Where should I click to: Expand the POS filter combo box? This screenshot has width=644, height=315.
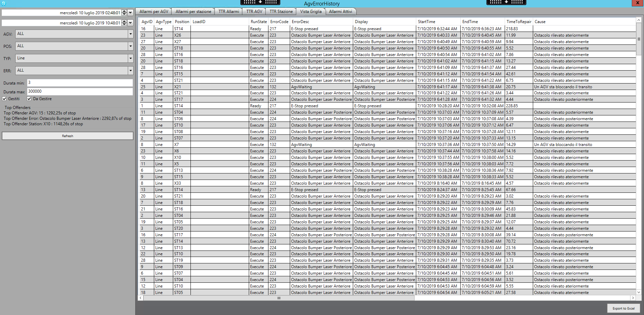130,46
